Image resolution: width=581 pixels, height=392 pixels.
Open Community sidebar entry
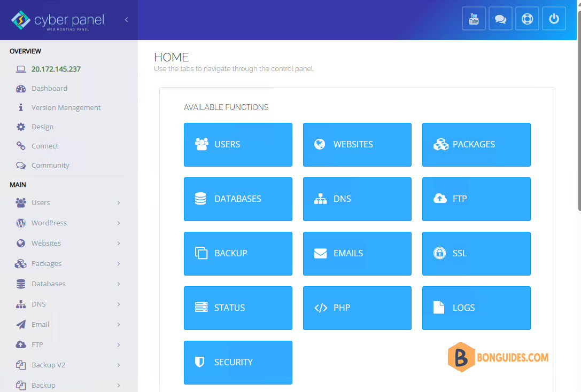(x=50, y=166)
